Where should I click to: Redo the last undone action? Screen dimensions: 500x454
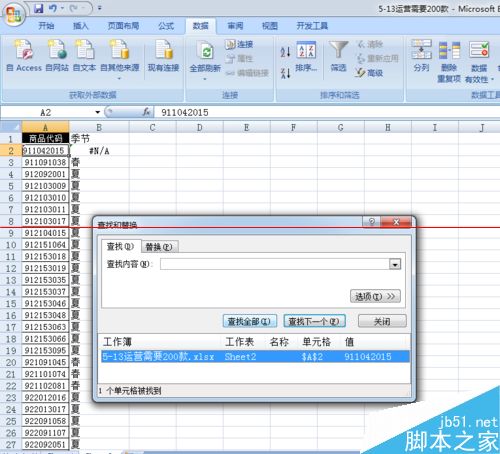[73, 8]
